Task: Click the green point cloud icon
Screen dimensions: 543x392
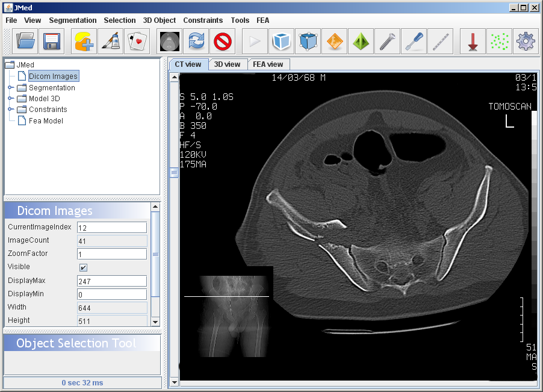Action: click(x=499, y=42)
